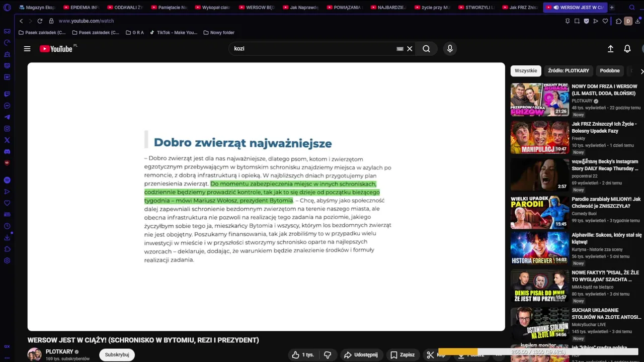
Task: Select the Źródło: PLOTKARY chip
Action: click(569, 71)
